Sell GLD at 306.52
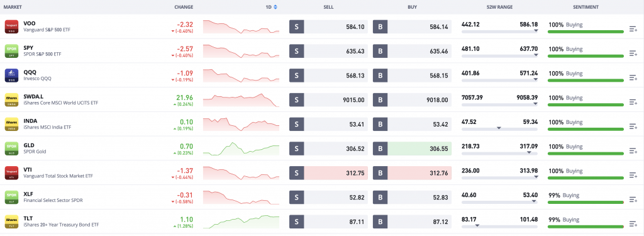This screenshot has height=236, width=644. coord(328,149)
